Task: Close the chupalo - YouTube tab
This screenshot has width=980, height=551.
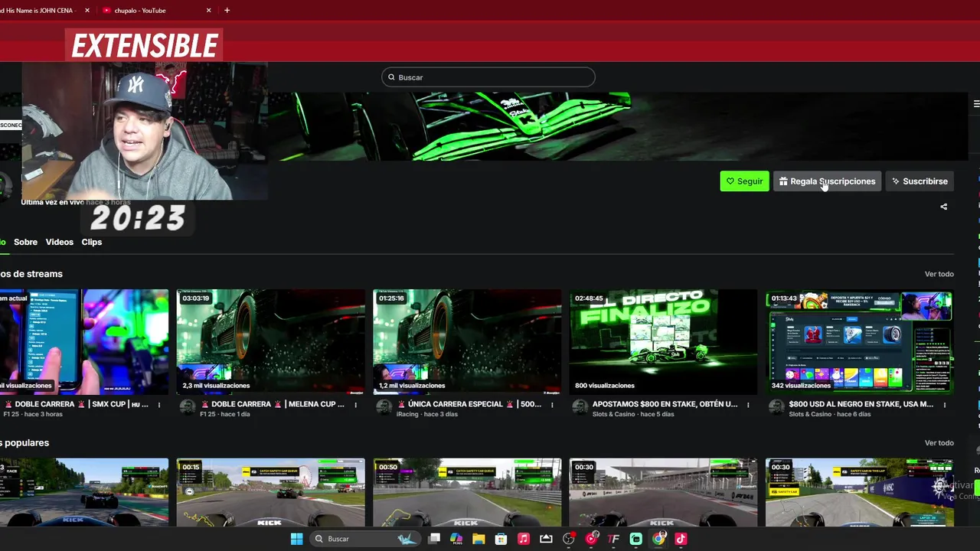Action: coord(209,10)
